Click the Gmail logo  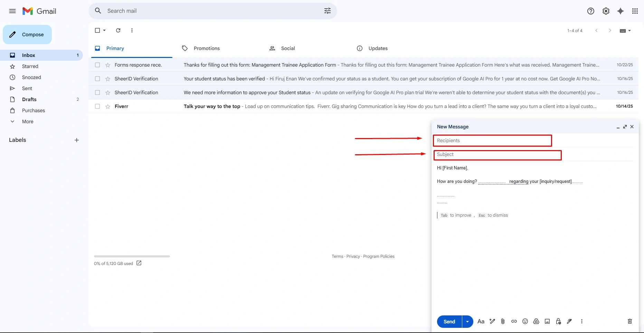pos(39,11)
